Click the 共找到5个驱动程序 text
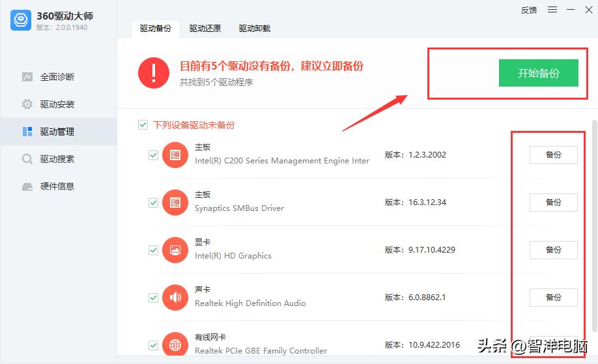This screenshot has height=364, width=598. tap(216, 82)
